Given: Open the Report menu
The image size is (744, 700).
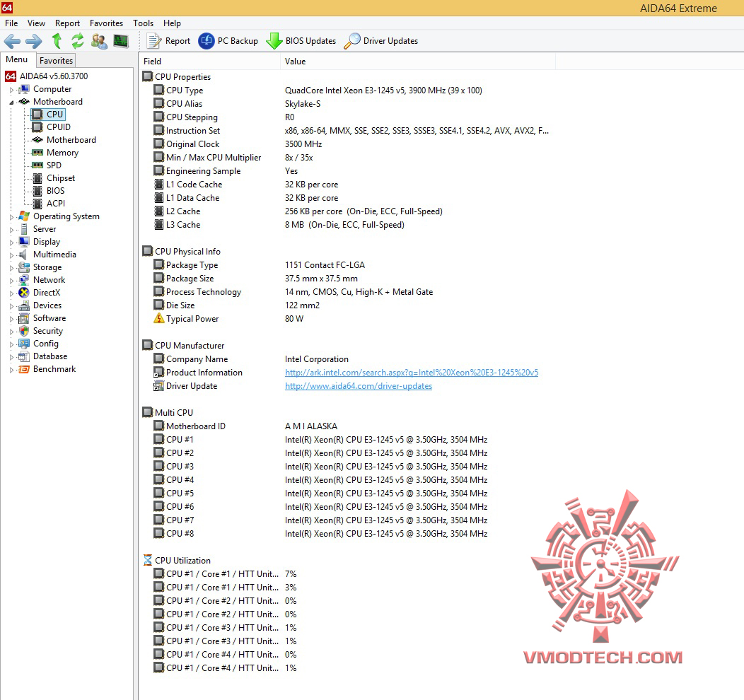Looking at the screenshot, I should [x=67, y=23].
